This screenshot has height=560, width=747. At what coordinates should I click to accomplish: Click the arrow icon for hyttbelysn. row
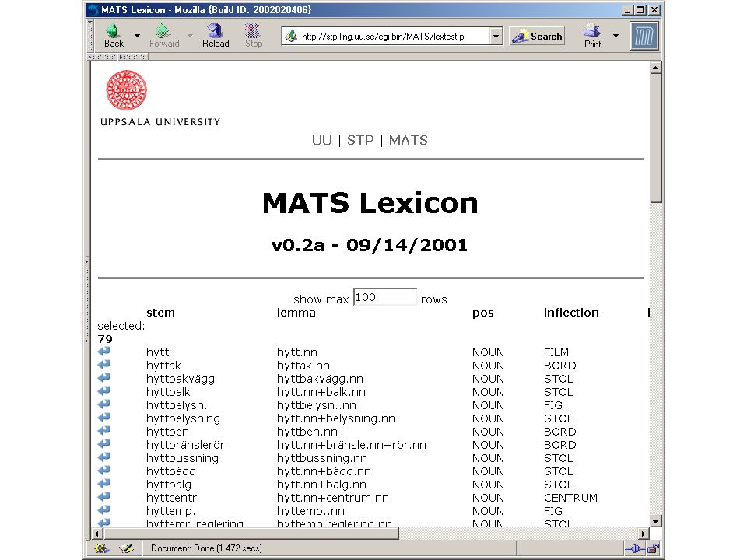click(103, 404)
